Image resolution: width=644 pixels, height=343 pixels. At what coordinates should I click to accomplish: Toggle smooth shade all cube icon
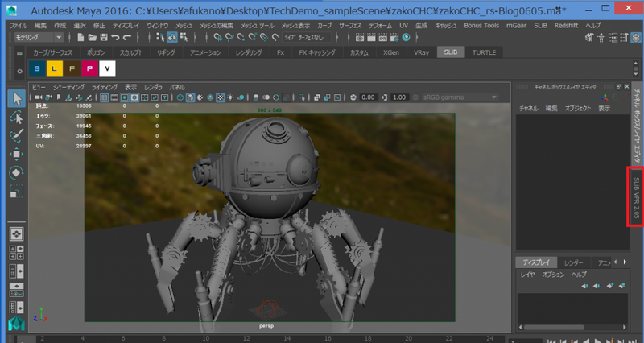coord(190,97)
